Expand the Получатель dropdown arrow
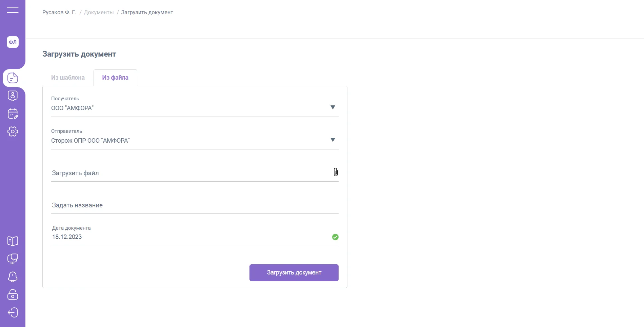644x327 pixels. (x=333, y=107)
